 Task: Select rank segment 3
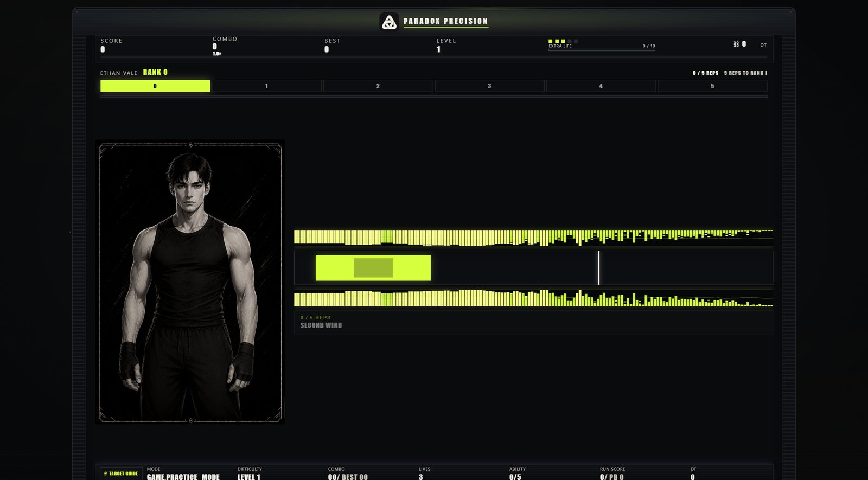[x=489, y=86]
